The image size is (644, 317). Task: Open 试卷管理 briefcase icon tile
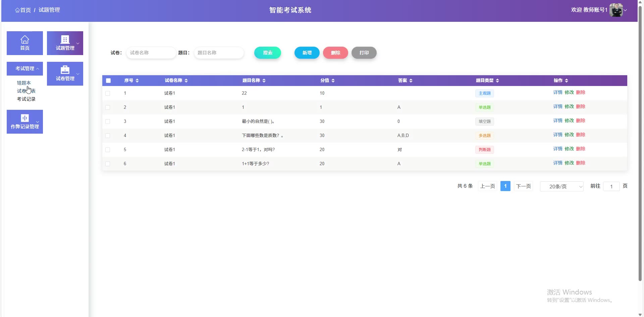(x=65, y=70)
